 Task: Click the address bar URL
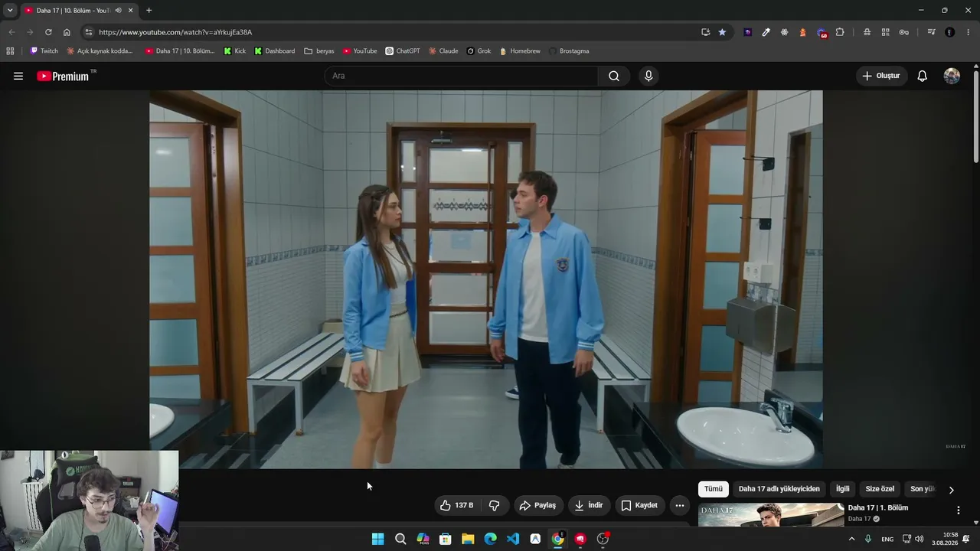[x=175, y=32]
